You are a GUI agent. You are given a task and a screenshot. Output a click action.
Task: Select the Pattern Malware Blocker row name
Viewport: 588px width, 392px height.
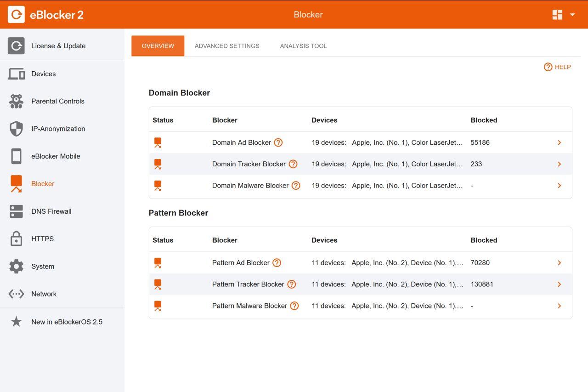pyautogui.click(x=249, y=306)
